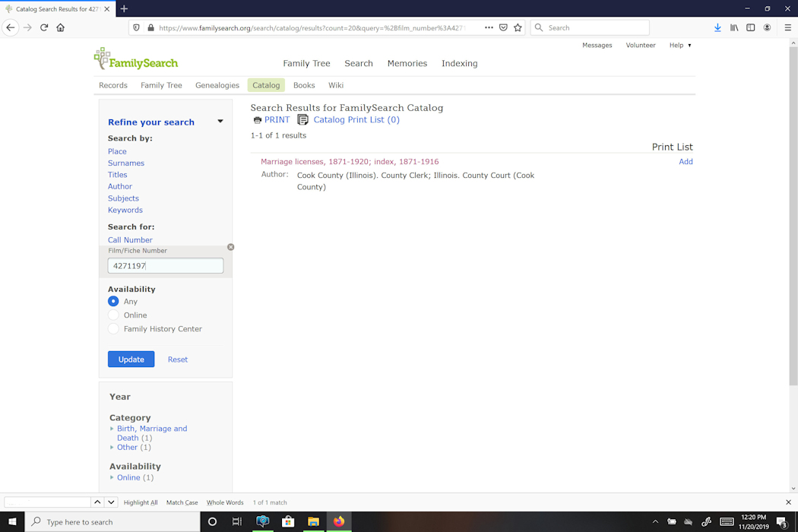View site security padlock info
798x532 pixels.
(x=150, y=27)
